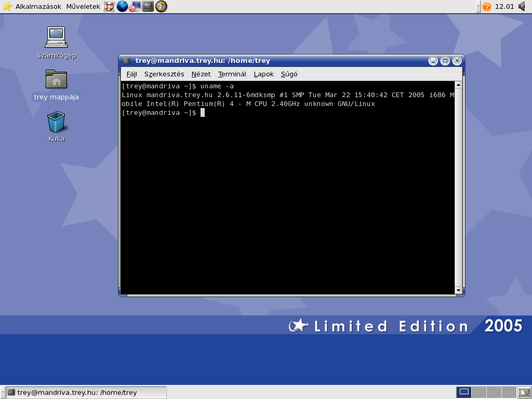Switch to the second workspace
Viewport: 532px width, 399px height.
click(479, 392)
